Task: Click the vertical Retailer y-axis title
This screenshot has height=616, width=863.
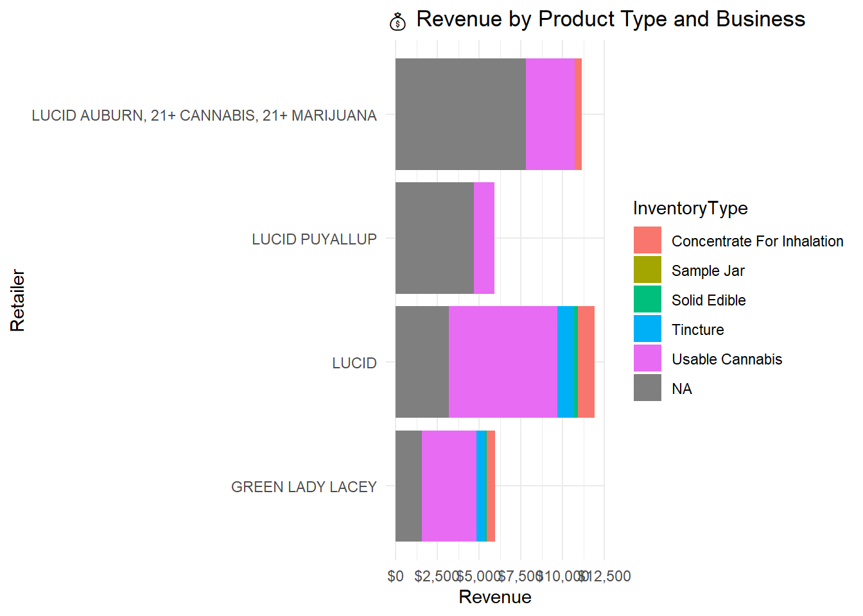Action: tap(17, 300)
